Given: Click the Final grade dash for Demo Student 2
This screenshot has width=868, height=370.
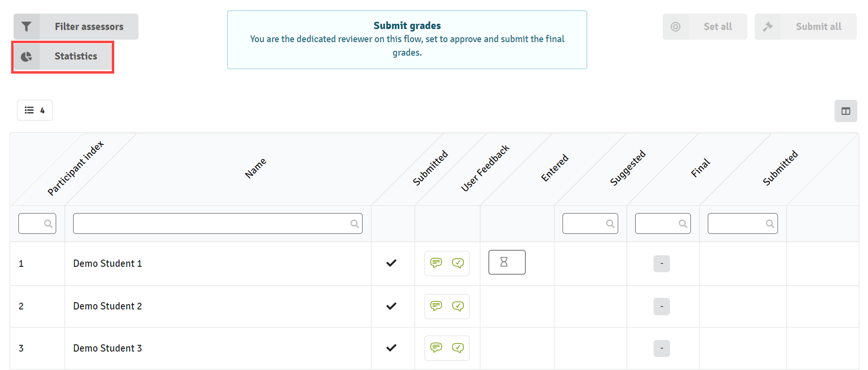Looking at the screenshot, I should 662,307.
